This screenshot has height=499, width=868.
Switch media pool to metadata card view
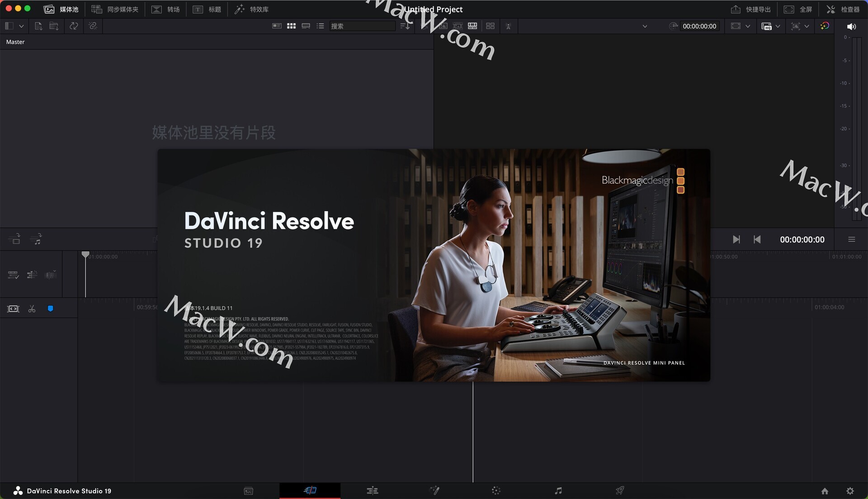click(277, 26)
